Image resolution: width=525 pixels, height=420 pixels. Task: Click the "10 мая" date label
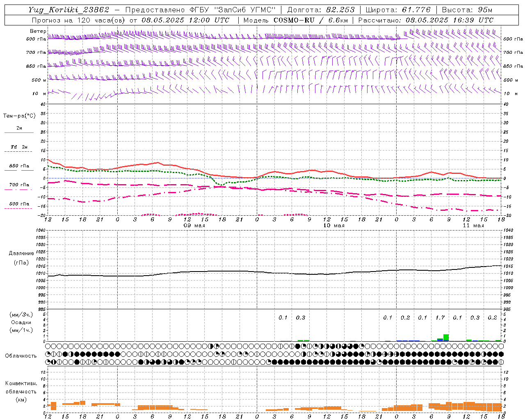coord(334,226)
